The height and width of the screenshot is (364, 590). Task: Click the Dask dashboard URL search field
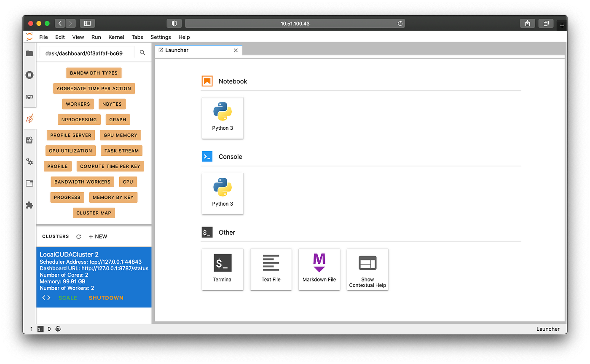pyautogui.click(x=87, y=52)
